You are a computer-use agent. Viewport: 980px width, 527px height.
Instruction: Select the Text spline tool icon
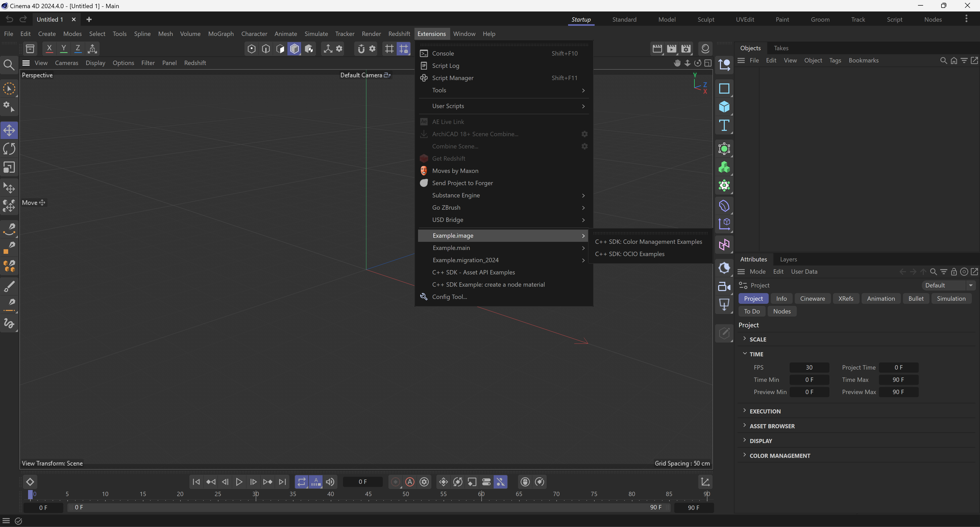(x=724, y=126)
